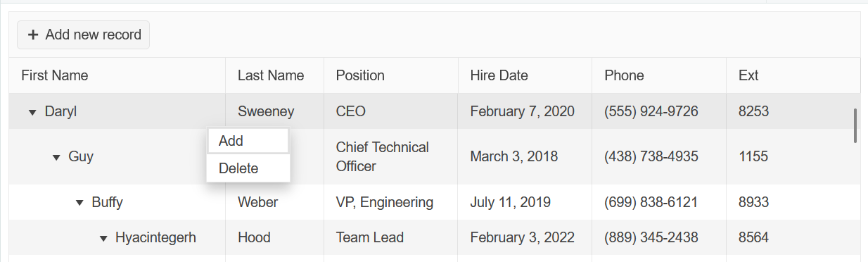Select the Chief Technical Officer cell
This screenshot has height=262, width=868.
coord(390,156)
